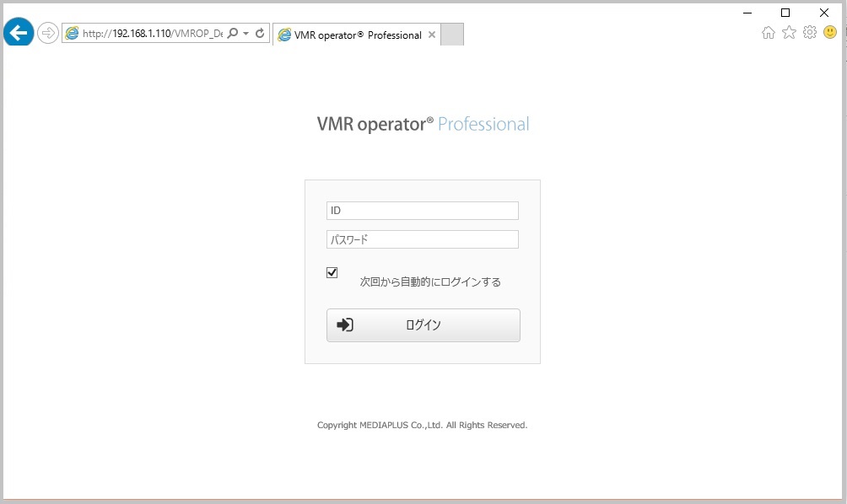Go back with the blue back arrow
The width and height of the screenshot is (847, 504).
point(19,32)
